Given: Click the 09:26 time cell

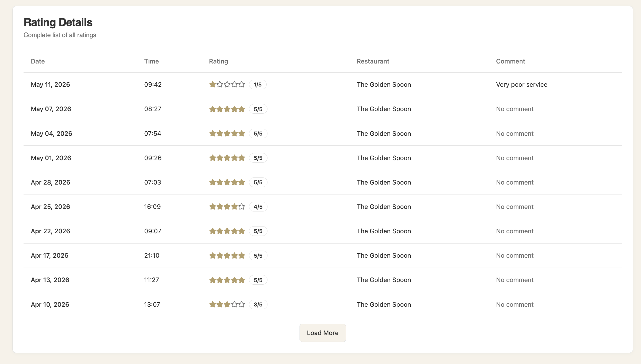Looking at the screenshot, I should pos(153,158).
